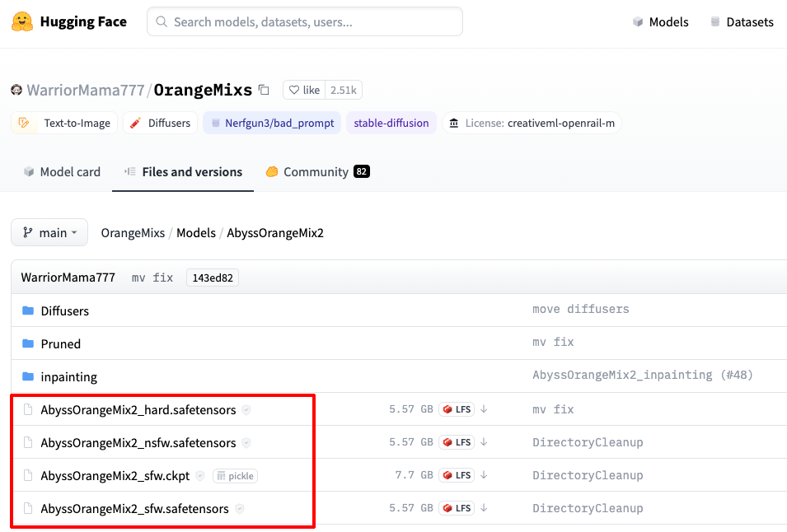Like the OrangeMixs repository
Viewport: 787px width, 532px height.
pos(304,90)
